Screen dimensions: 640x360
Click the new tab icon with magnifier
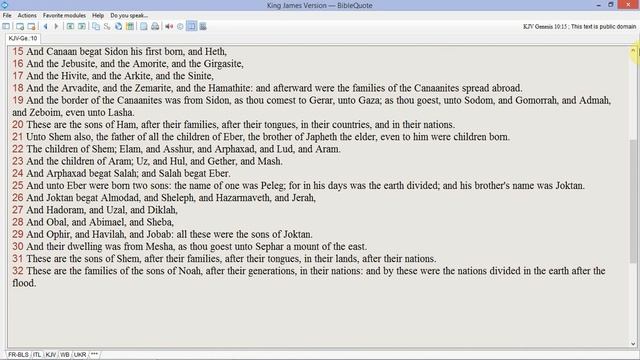click(19, 27)
